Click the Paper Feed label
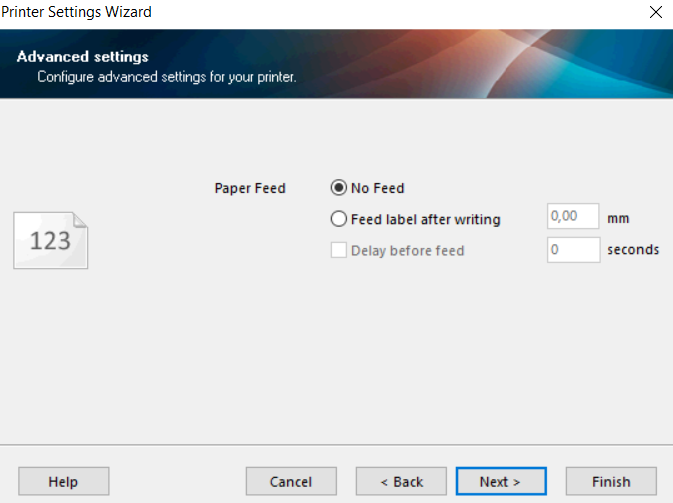Viewport: 673px width, 503px height. 250,188
